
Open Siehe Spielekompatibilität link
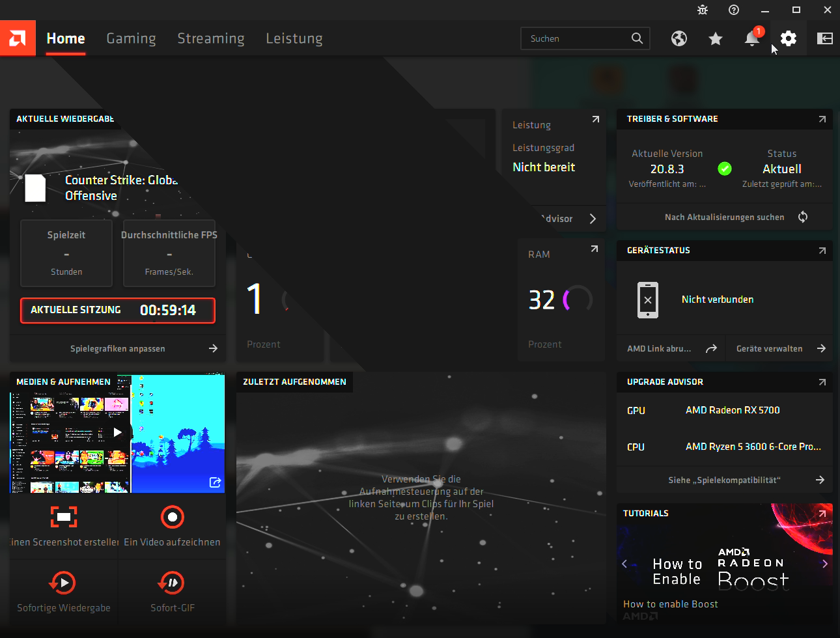point(725,480)
